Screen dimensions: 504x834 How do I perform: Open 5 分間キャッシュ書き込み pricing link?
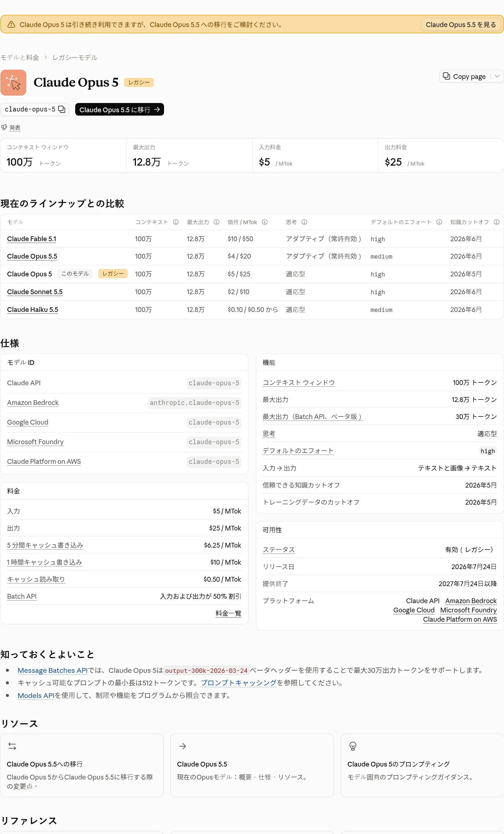tap(45, 545)
